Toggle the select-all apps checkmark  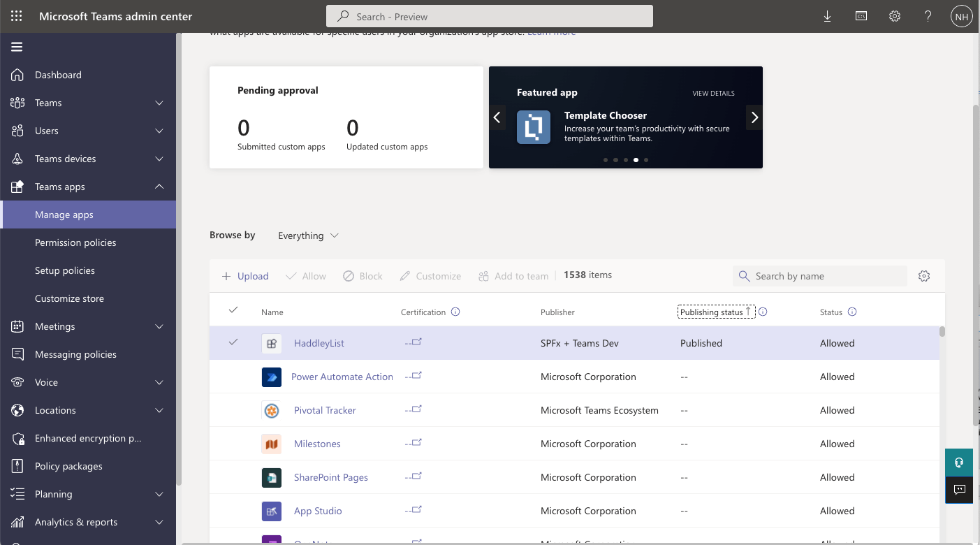(x=233, y=310)
